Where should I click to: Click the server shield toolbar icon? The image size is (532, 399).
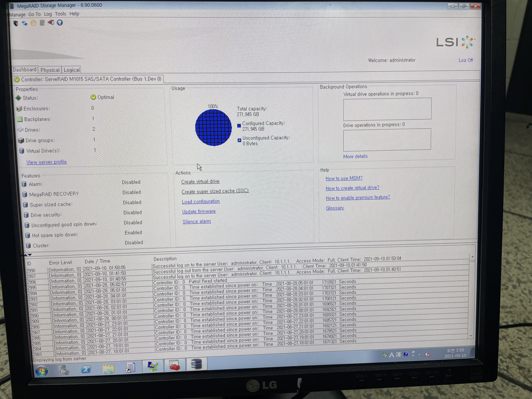click(x=16, y=23)
